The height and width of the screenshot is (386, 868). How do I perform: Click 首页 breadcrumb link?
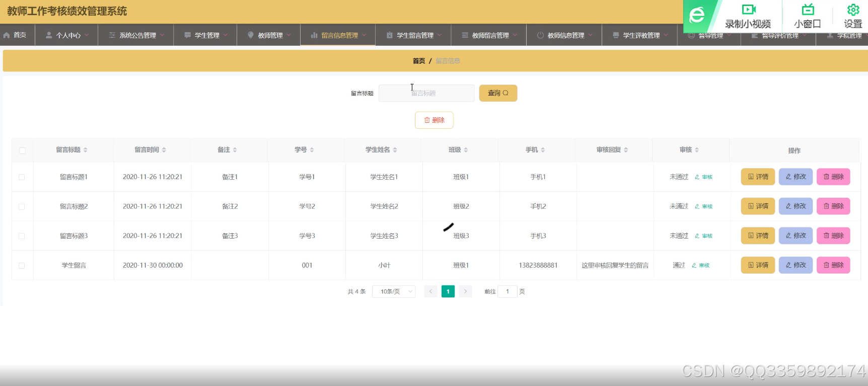pos(419,61)
